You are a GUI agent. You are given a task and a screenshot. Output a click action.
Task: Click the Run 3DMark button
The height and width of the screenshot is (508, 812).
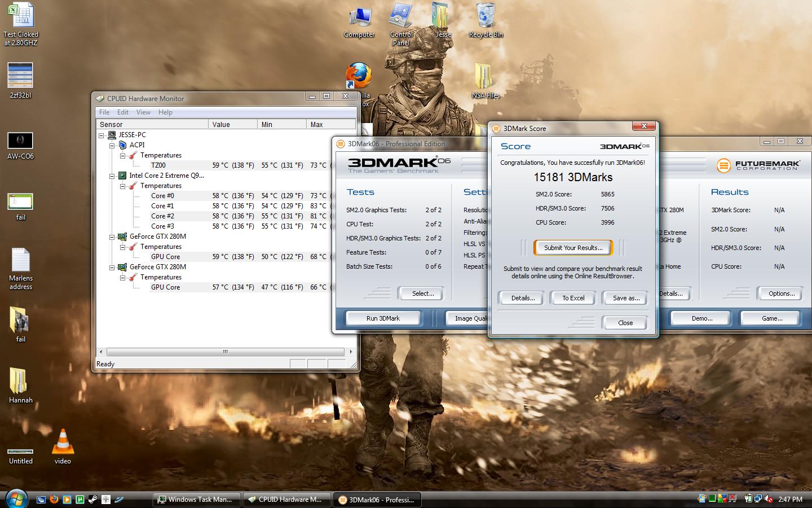383,318
